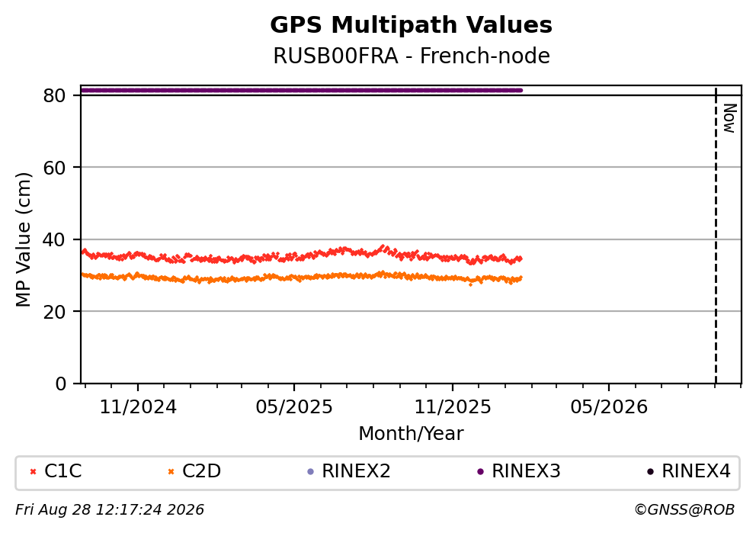Click the red C1C data series

(x=301, y=255)
